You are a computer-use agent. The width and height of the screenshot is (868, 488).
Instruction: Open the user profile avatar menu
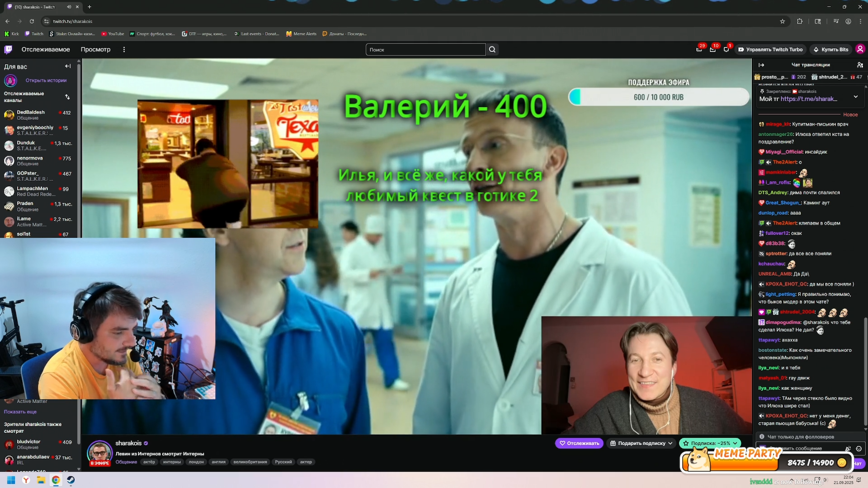coord(860,49)
